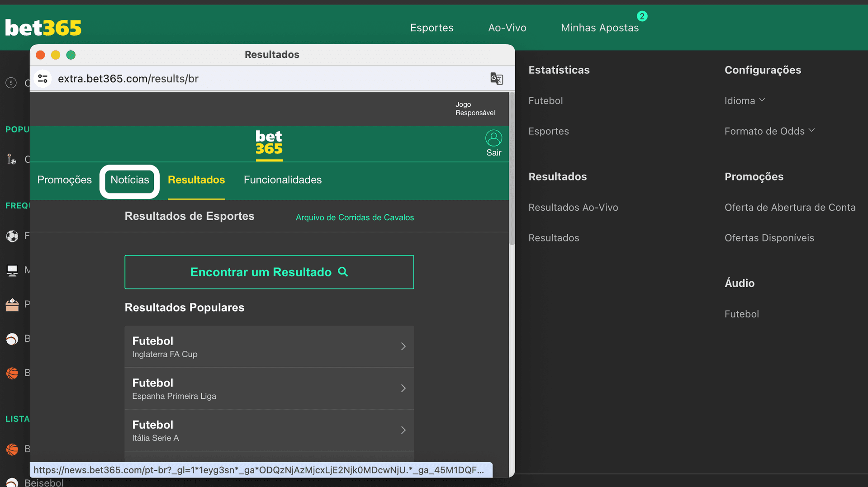Open Ao-Vivo in the top navigation
The image size is (868, 487).
click(507, 28)
